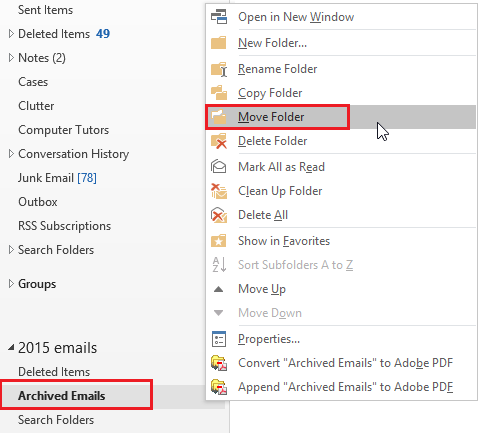The width and height of the screenshot is (478, 433).
Task: Click the Rename Folder icon
Action: [x=219, y=69]
